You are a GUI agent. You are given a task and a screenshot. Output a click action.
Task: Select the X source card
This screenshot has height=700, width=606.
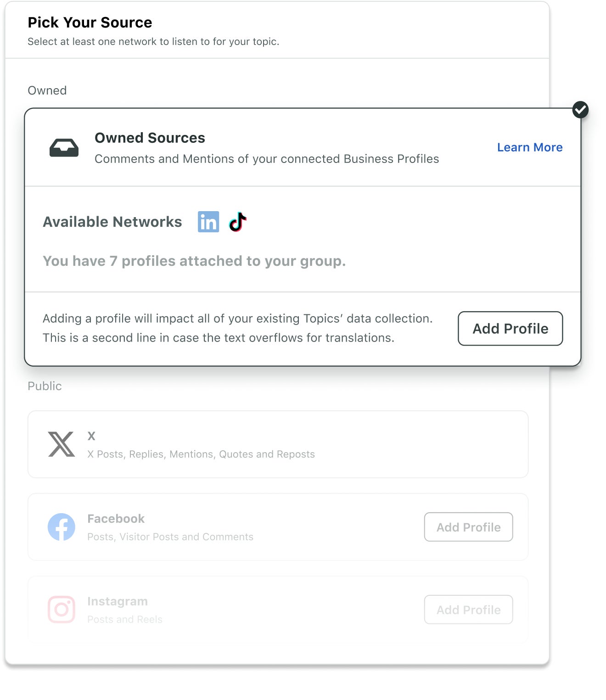point(278,444)
